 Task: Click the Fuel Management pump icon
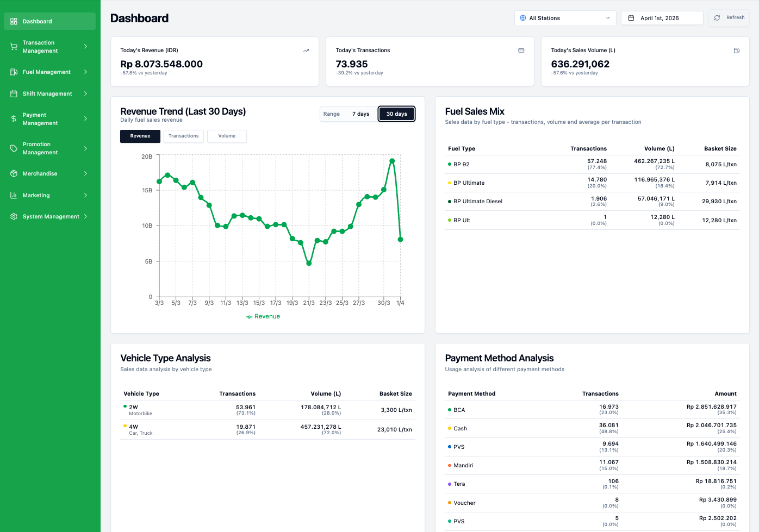click(x=14, y=72)
